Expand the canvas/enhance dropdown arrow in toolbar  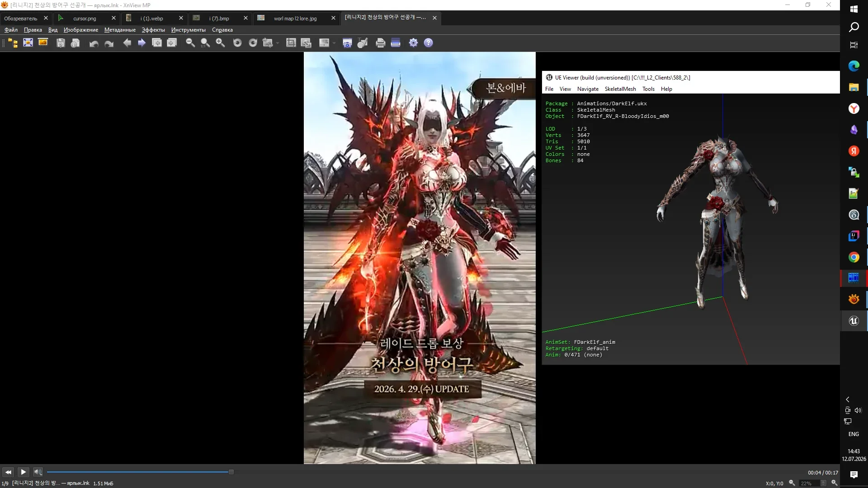(x=334, y=43)
